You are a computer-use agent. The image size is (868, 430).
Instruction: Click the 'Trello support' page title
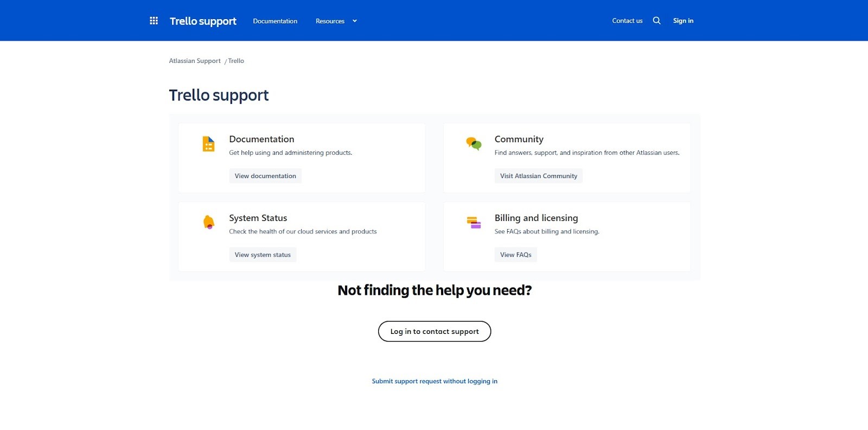[x=219, y=96]
